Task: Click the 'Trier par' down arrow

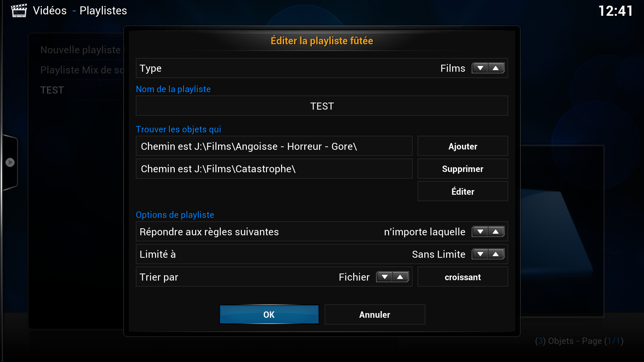Action: tap(384, 277)
